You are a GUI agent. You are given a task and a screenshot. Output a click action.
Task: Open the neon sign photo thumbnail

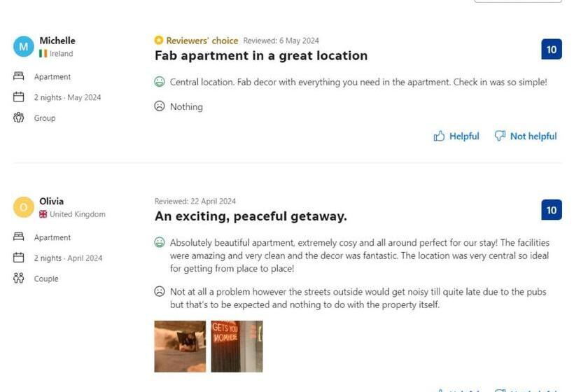pyautogui.click(x=237, y=346)
